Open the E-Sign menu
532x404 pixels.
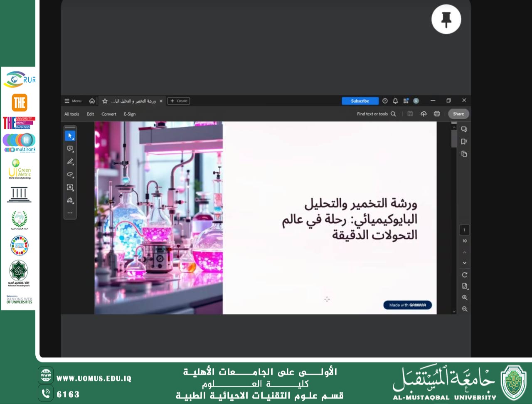(x=129, y=113)
